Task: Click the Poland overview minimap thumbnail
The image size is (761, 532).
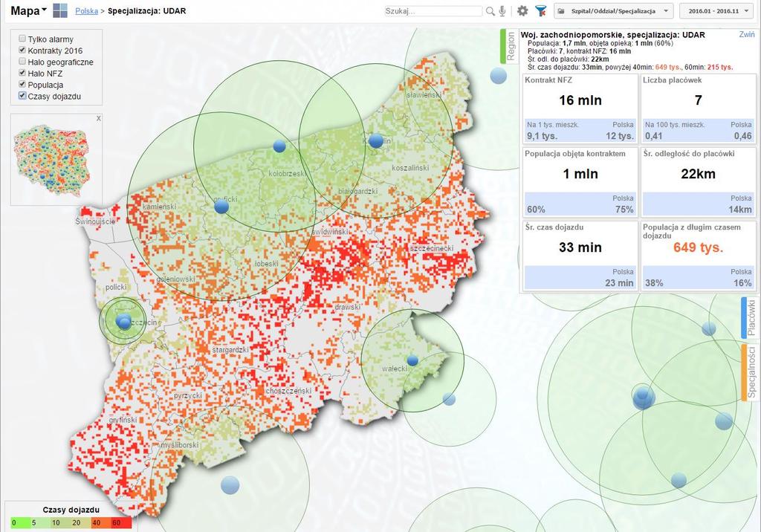Action: click(x=52, y=160)
